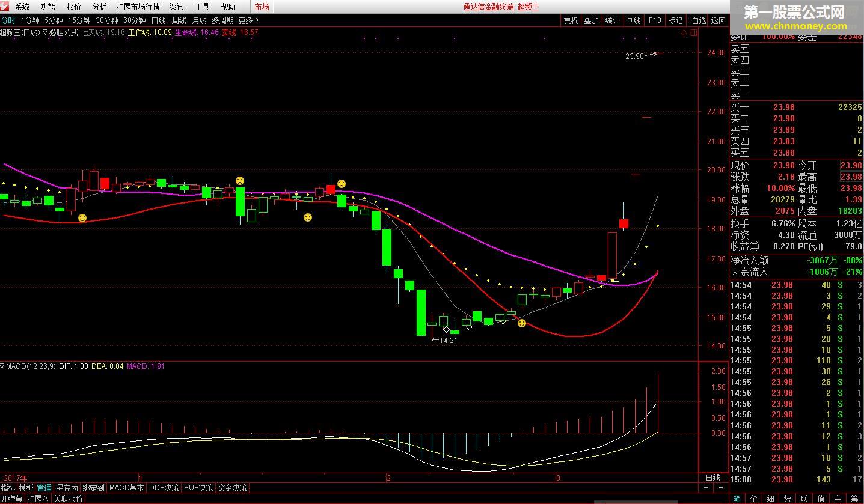Open the 日线 period selector at chart bottom right
This screenshot has width=864, height=504.
point(712,478)
